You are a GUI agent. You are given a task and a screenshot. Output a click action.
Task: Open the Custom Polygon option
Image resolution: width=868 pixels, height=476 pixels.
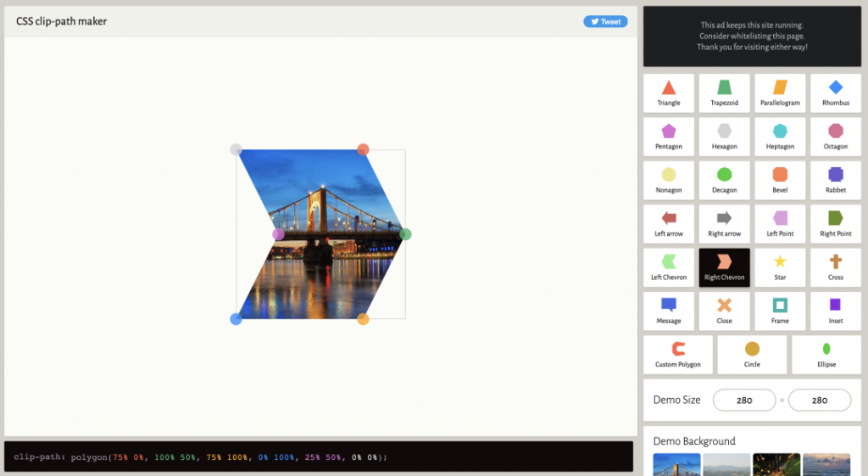678,355
